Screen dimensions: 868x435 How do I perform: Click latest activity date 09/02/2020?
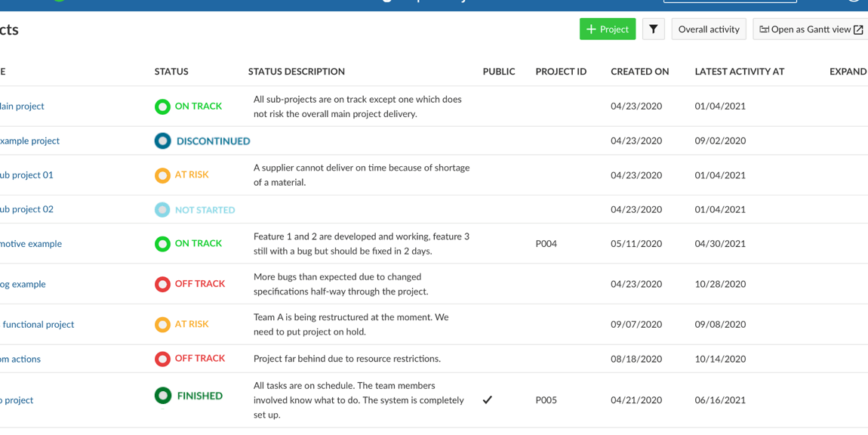720,140
